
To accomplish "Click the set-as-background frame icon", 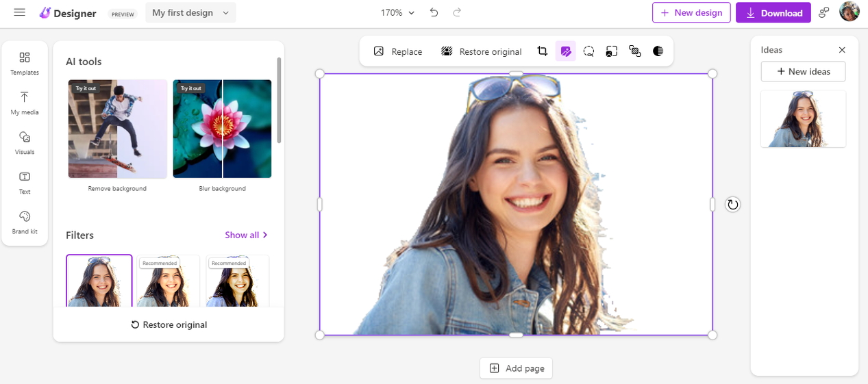I will pyautogui.click(x=612, y=51).
